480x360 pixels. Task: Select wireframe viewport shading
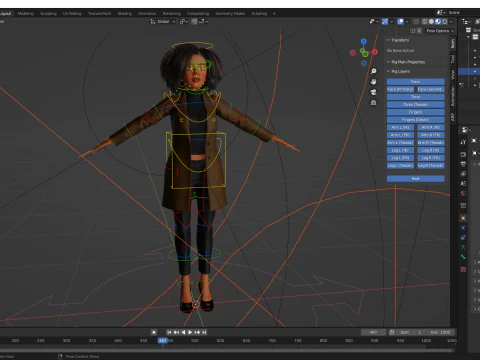pos(425,22)
